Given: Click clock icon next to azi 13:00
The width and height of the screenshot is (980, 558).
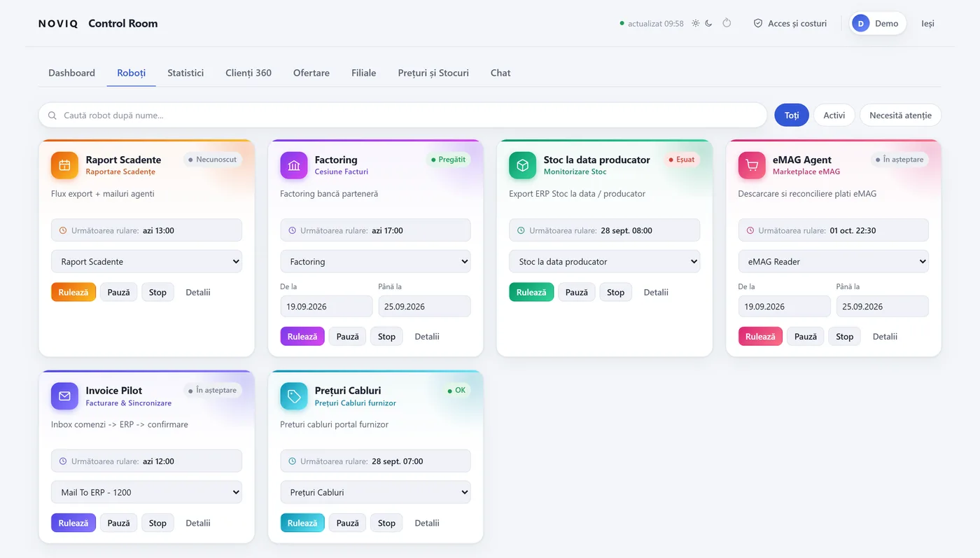Looking at the screenshot, I should point(63,230).
